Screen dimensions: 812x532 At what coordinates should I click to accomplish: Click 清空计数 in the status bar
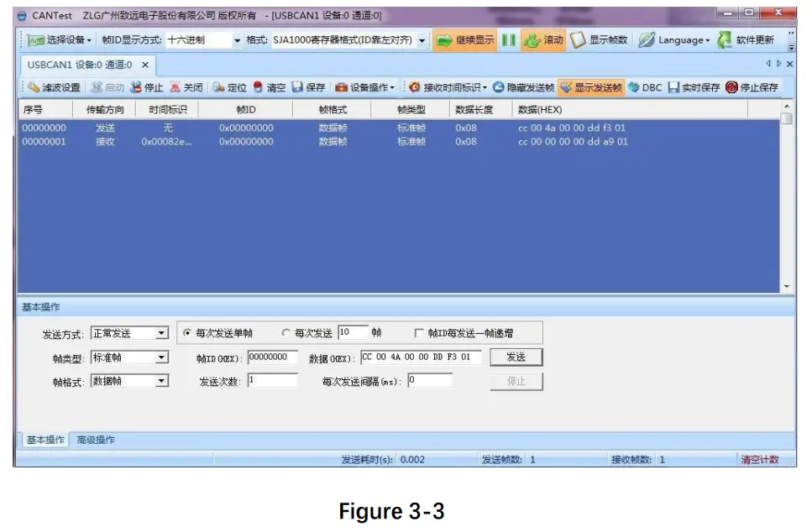760,460
